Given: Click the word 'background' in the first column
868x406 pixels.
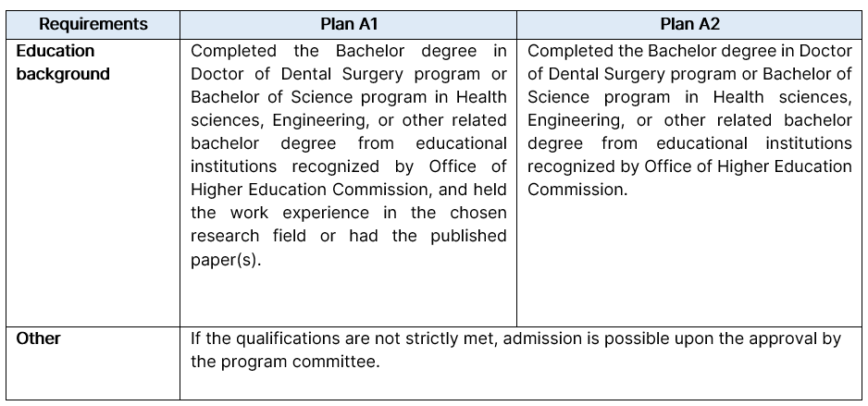Looking at the screenshot, I should click(63, 74).
